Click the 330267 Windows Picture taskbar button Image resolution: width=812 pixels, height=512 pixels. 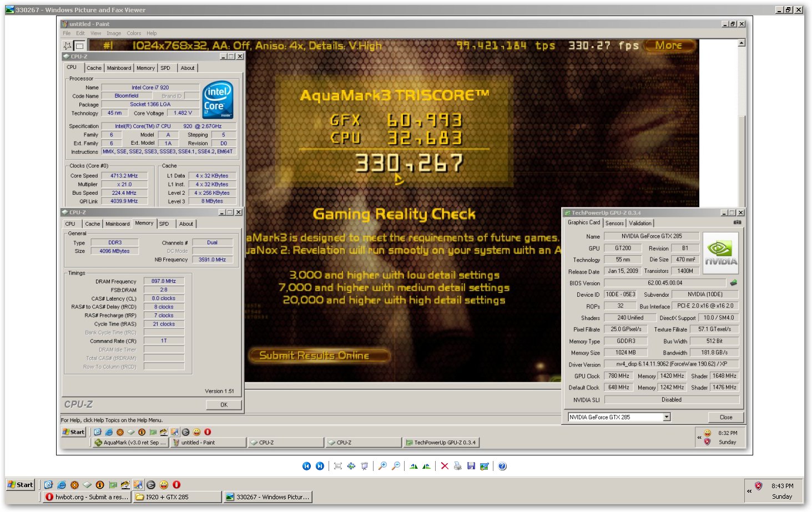(x=268, y=497)
